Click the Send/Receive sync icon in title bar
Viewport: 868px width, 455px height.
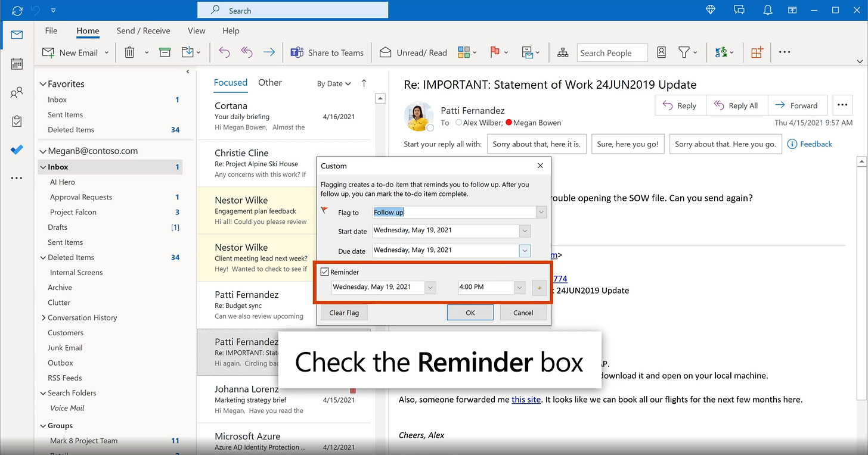click(x=17, y=10)
